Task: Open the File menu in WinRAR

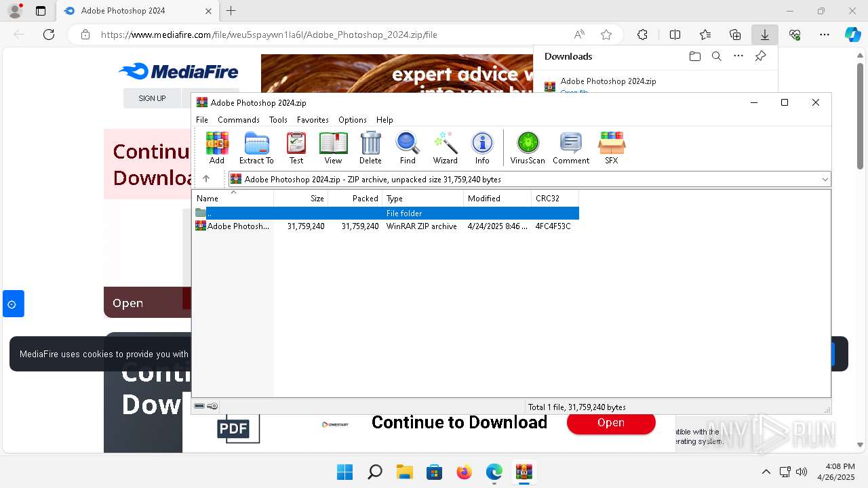Action: (202, 120)
